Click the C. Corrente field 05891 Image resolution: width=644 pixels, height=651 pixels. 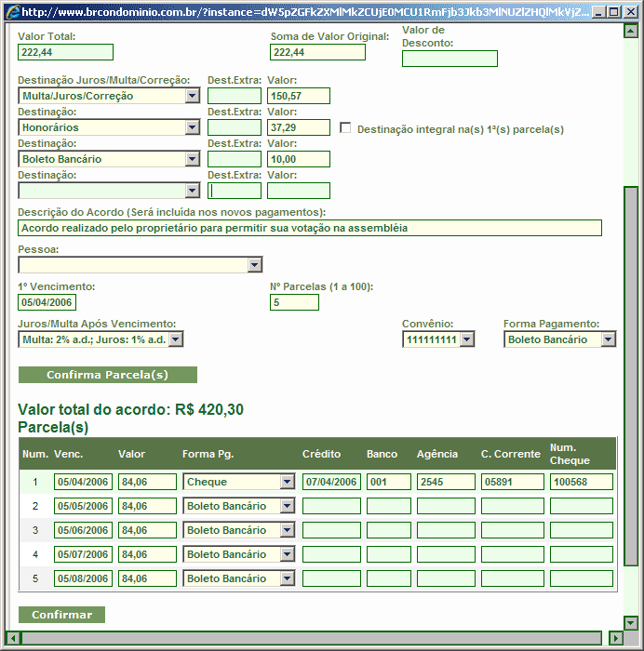point(513,482)
